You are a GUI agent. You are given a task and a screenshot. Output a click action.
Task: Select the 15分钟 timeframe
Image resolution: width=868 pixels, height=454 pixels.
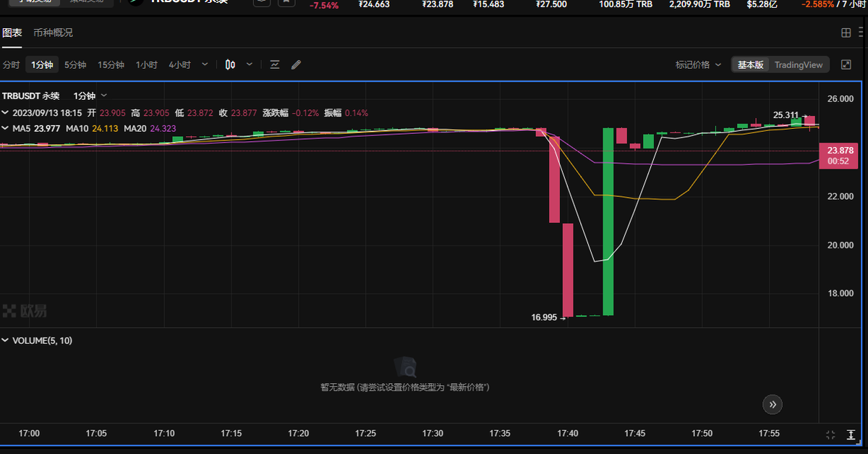(x=111, y=64)
